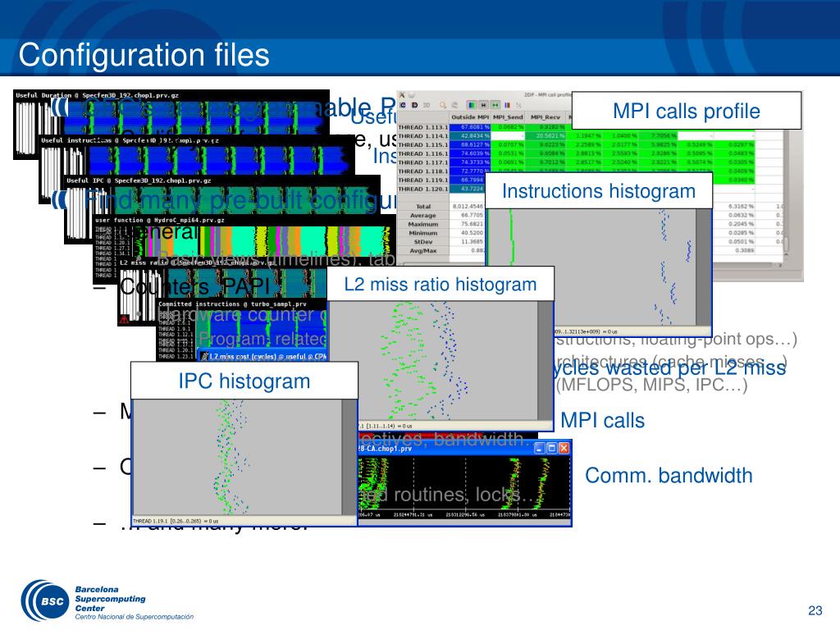Viewport: 840px width, 630px height.
Task: Click the 'Useful instructions' timeline window title
Action: pos(130,140)
